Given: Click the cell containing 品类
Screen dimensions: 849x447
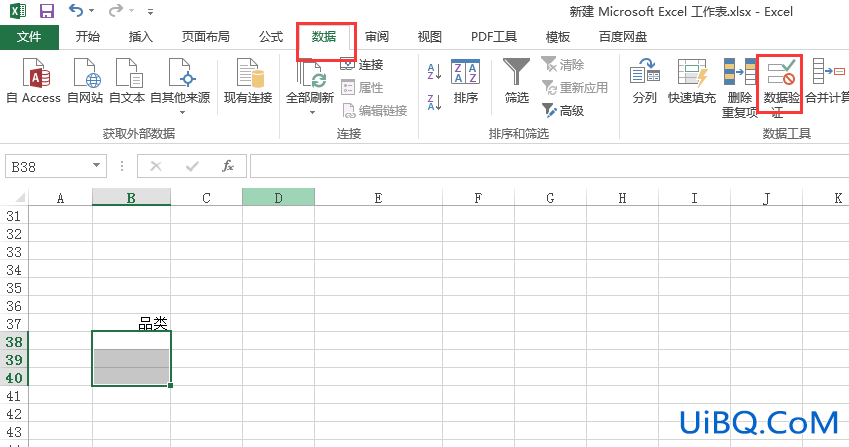Looking at the screenshot, I should pyautogui.click(x=131, y=323).
